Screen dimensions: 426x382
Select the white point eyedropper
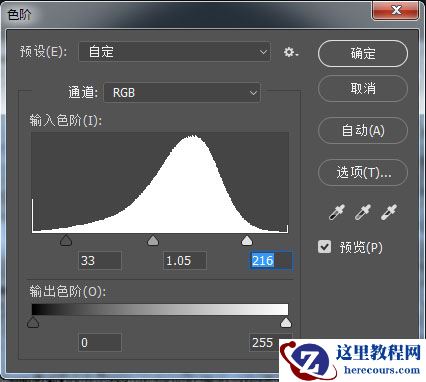(x=389, y=212)
